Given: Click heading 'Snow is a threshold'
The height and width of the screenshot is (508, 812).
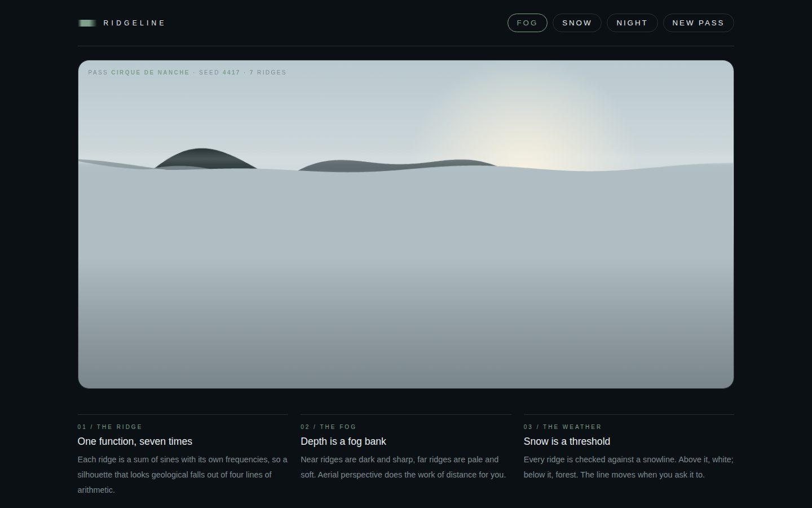Looking at the screenshot, I should [x=567, y=441].
